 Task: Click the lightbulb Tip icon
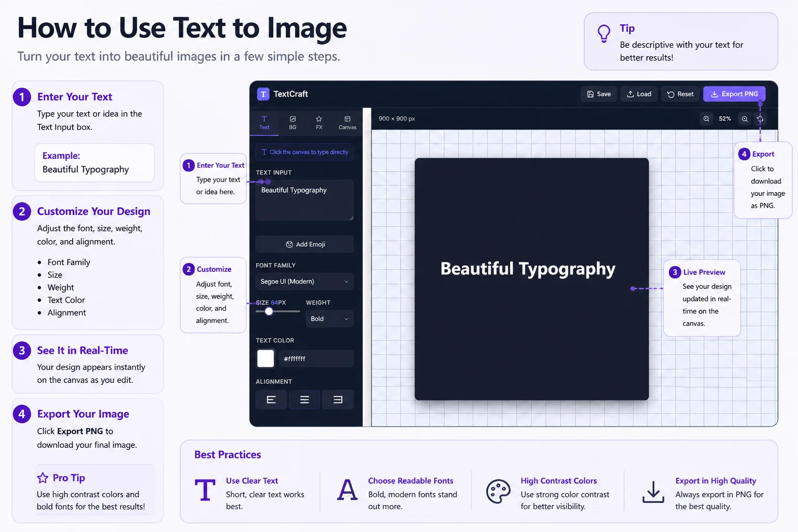click(x=604, y=34)
